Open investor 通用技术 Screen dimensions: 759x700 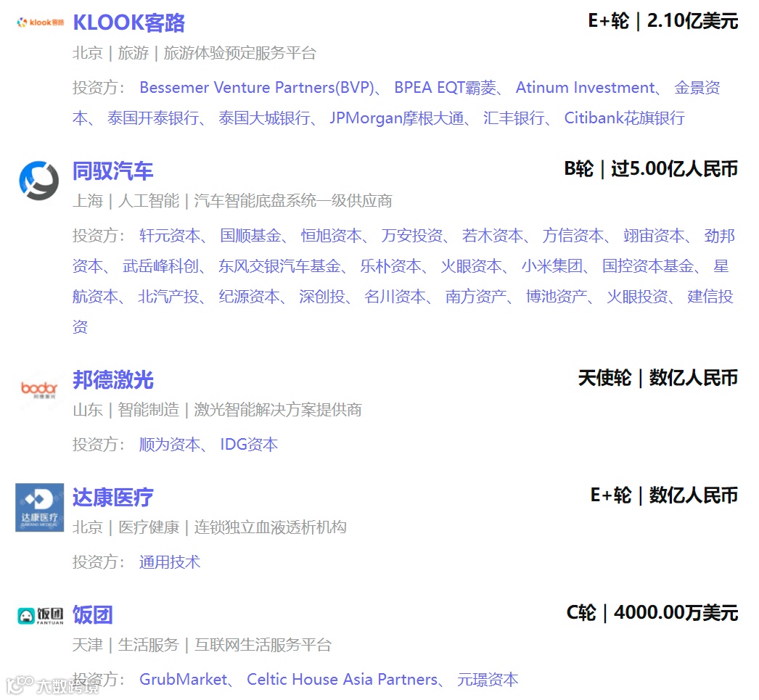pos(170,562)
